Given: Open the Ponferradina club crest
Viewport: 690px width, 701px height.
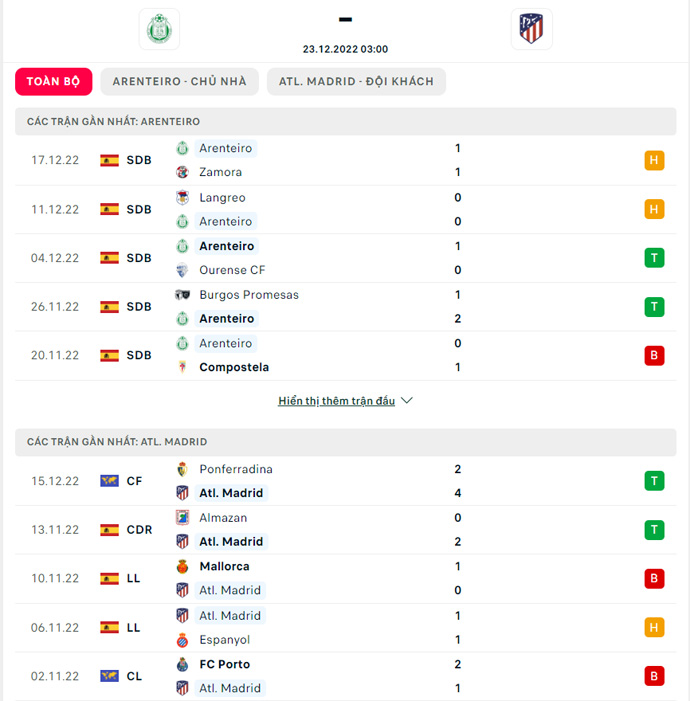Looking at the screenshot, I should coord(182,469).
